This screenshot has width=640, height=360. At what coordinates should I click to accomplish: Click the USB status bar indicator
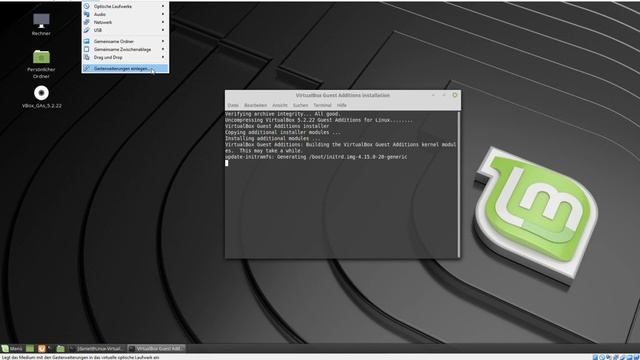coord(622,357)
